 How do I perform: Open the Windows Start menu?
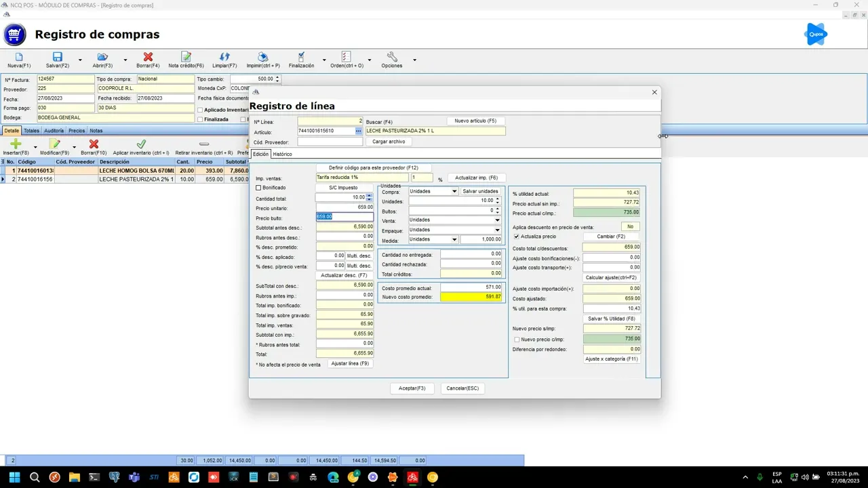point(14,477)
